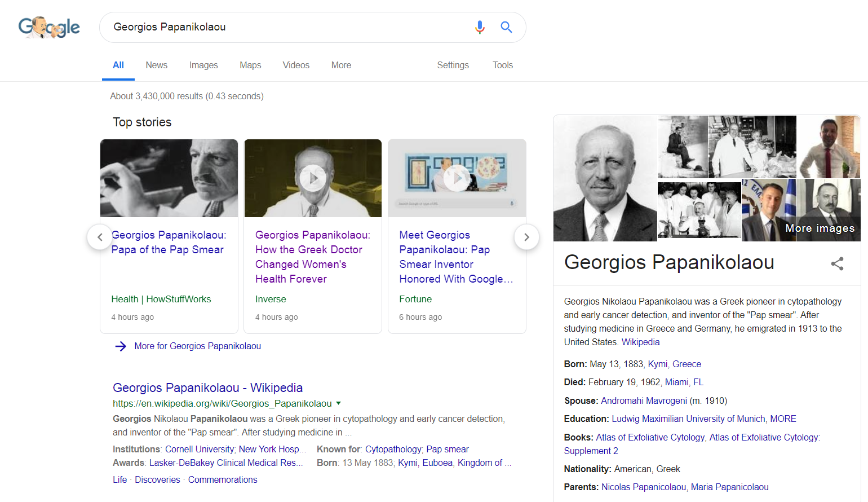Click the 'Inverse' source label
Viewport: 868px width, 502px height.
pos(271,299)
